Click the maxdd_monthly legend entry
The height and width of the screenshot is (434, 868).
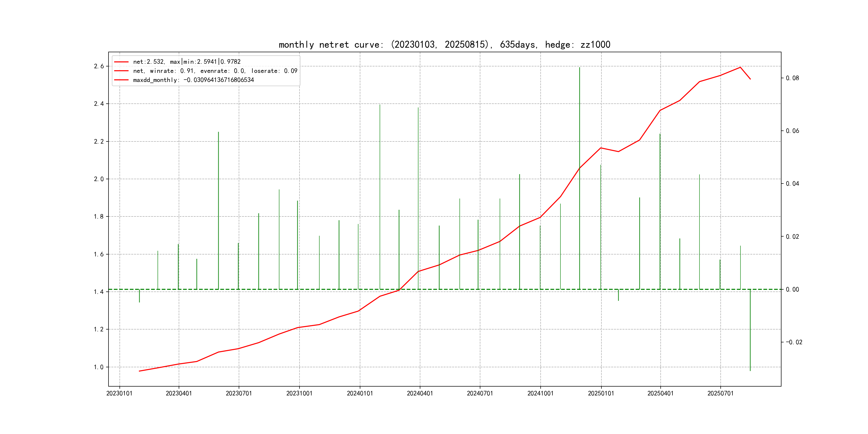193,80
